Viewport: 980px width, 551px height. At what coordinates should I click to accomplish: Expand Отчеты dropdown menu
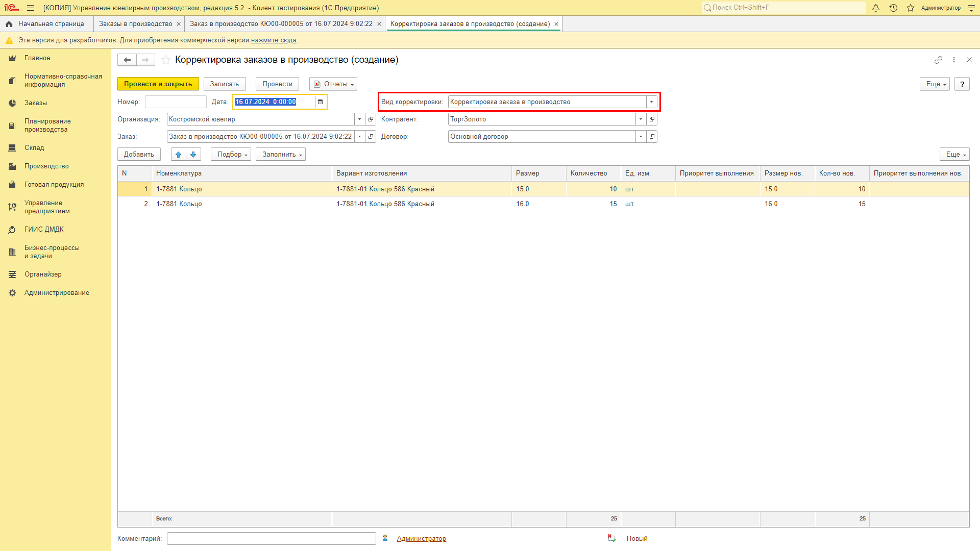pyautogui.click(x=333, y=84)
